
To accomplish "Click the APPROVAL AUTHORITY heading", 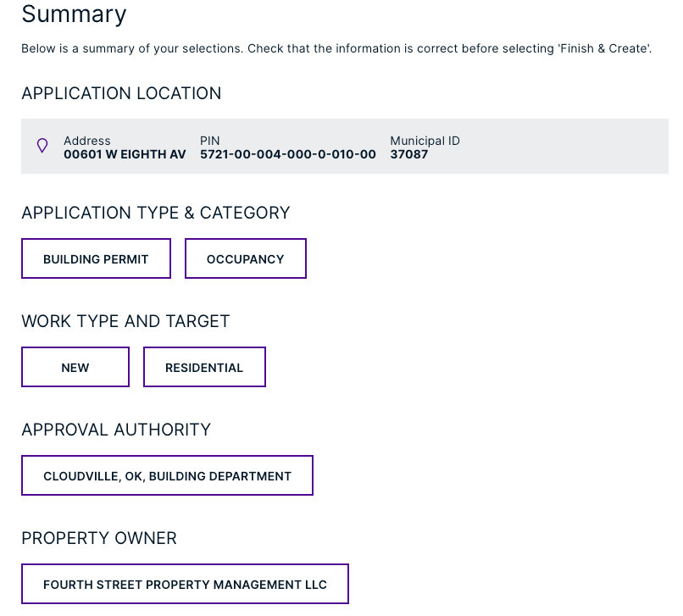I will tap(116, 430).
